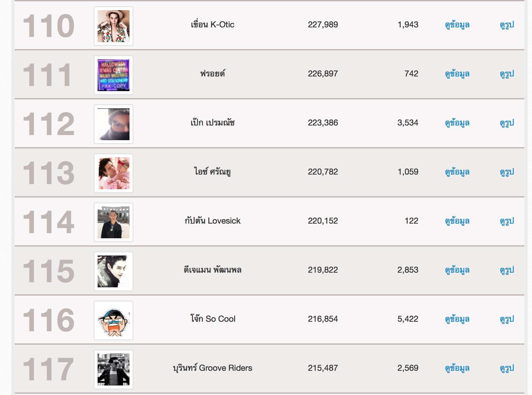Viewport: 532px width, 395px height.
Task: Open the baby photo thumbnail at rank 113
Action: [114, 173]
